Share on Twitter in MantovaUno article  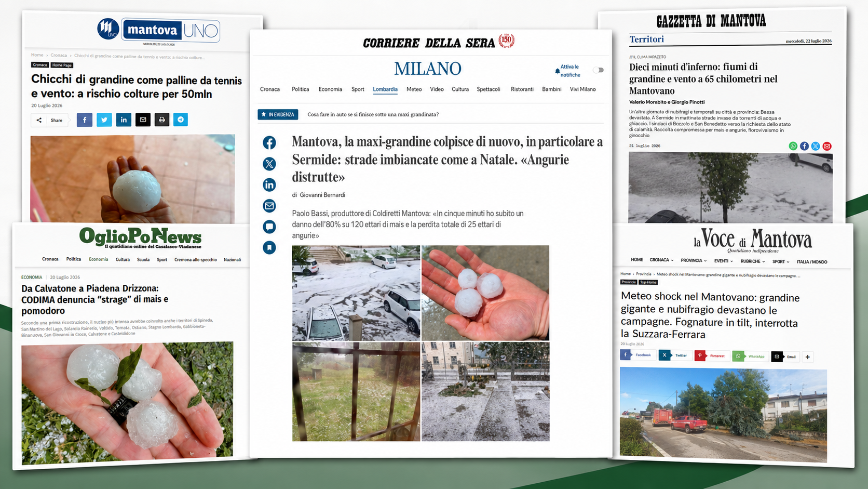pos(104,120)
